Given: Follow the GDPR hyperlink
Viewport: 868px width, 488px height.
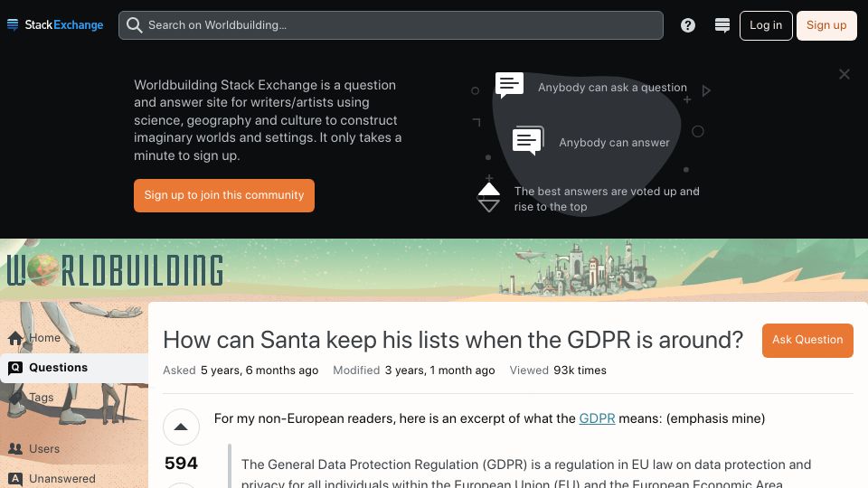Looking at the screenshot, I should (x=597, y=418).
